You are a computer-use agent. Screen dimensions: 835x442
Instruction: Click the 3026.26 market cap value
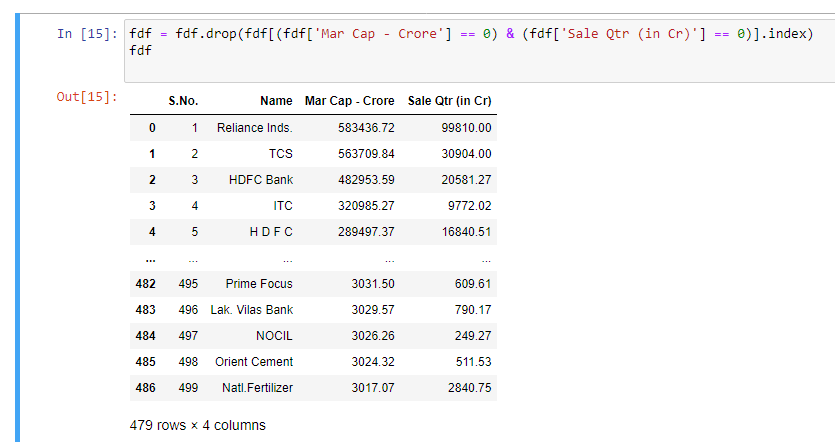[373, 336]
